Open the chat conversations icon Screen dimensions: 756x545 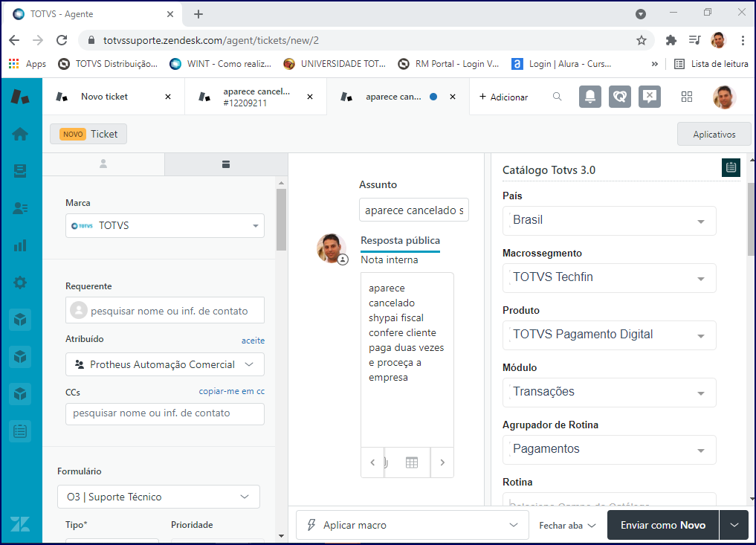[619, 97]
